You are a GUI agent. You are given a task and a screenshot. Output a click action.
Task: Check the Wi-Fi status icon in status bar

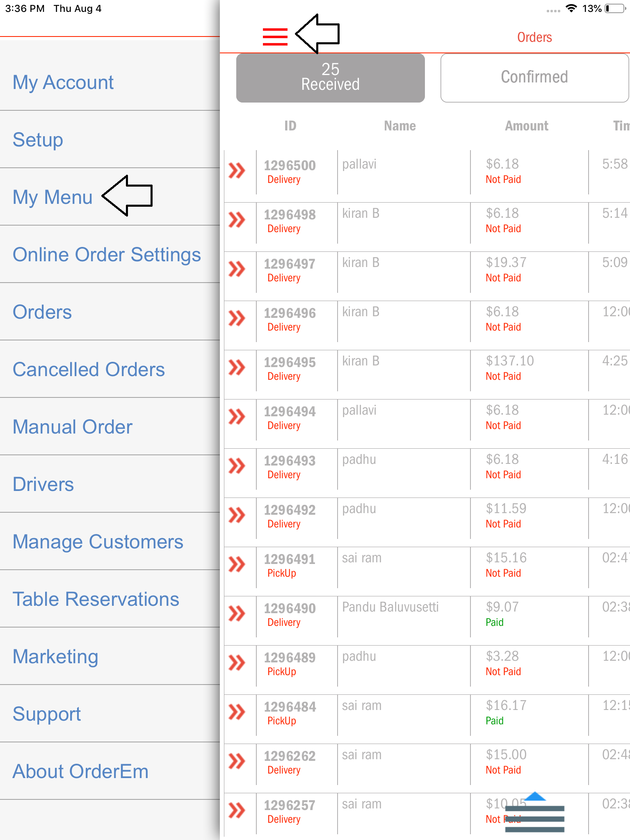(x=571, y=9)
